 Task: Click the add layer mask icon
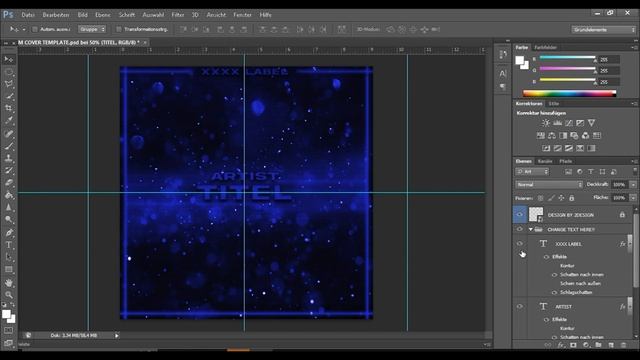point(573,345)
